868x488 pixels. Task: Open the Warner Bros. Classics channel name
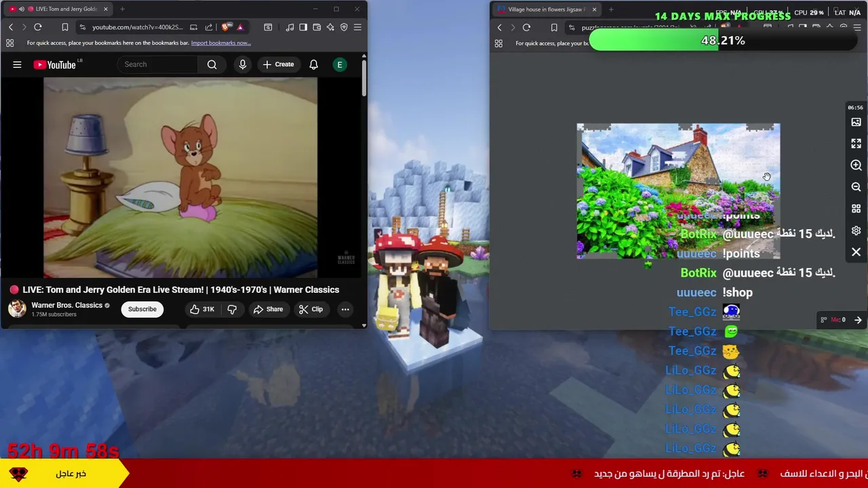tap(66, 305)
